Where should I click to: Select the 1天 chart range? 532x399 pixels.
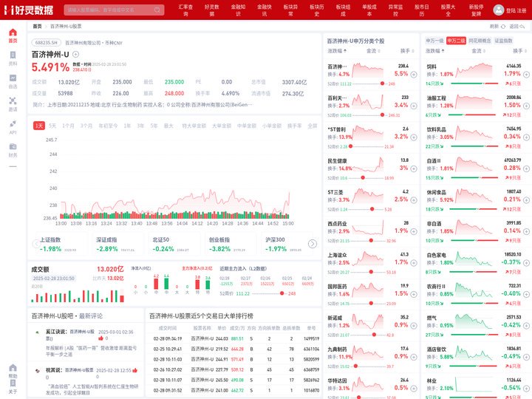(39, 126)
